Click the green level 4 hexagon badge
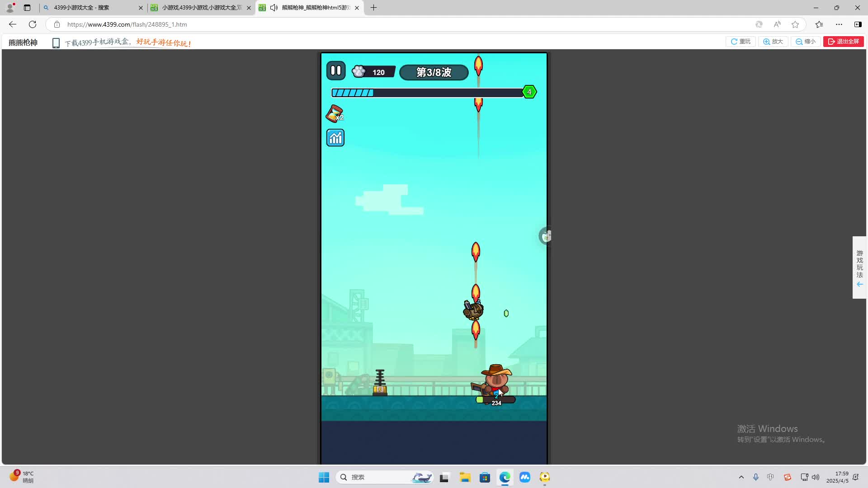This screenshot has height=488, width=868. click(x=529, y=92)
